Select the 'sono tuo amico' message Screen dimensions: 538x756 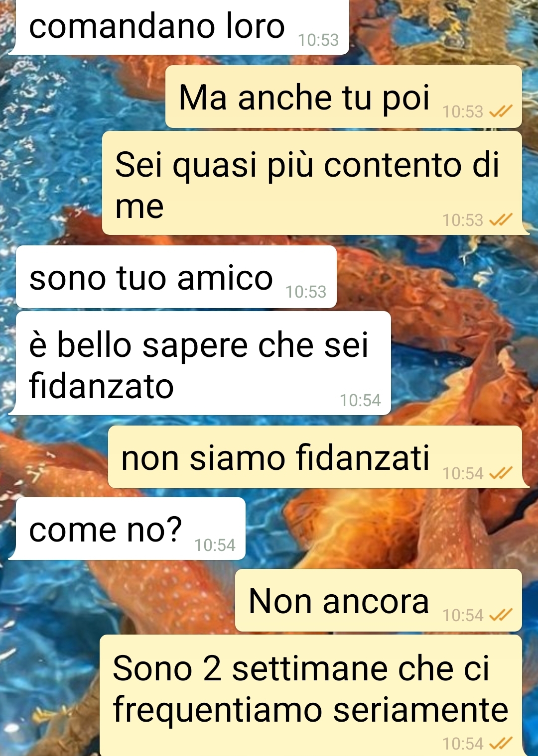[176, 277]
